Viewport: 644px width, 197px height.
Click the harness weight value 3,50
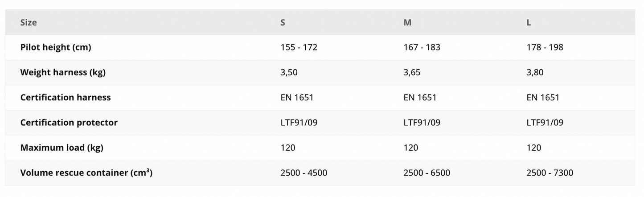click(x=289, y=72)
